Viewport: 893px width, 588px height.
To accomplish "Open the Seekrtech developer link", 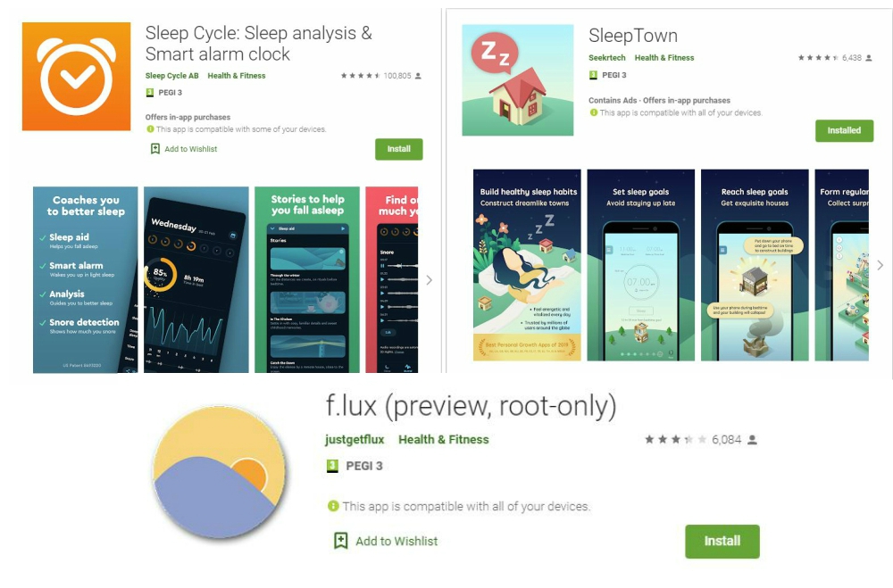I will (x=607, y=57).
